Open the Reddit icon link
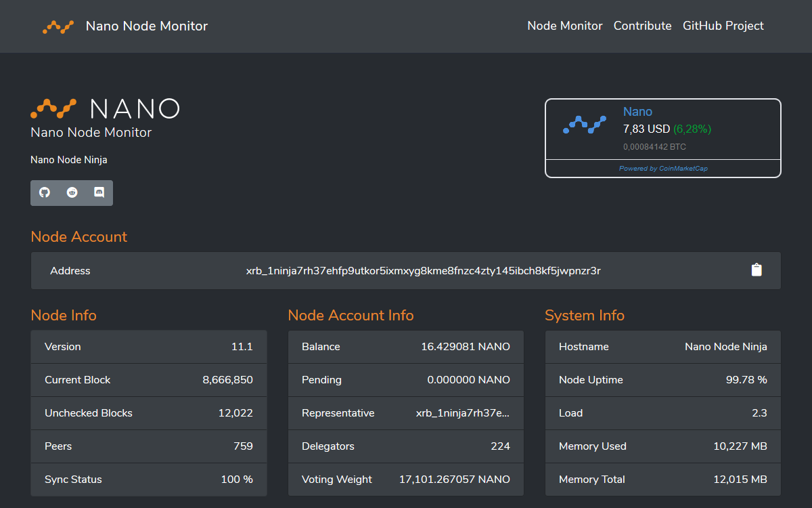Image resolution: width=812 pixels, height=508 pixels. (72, 192)
